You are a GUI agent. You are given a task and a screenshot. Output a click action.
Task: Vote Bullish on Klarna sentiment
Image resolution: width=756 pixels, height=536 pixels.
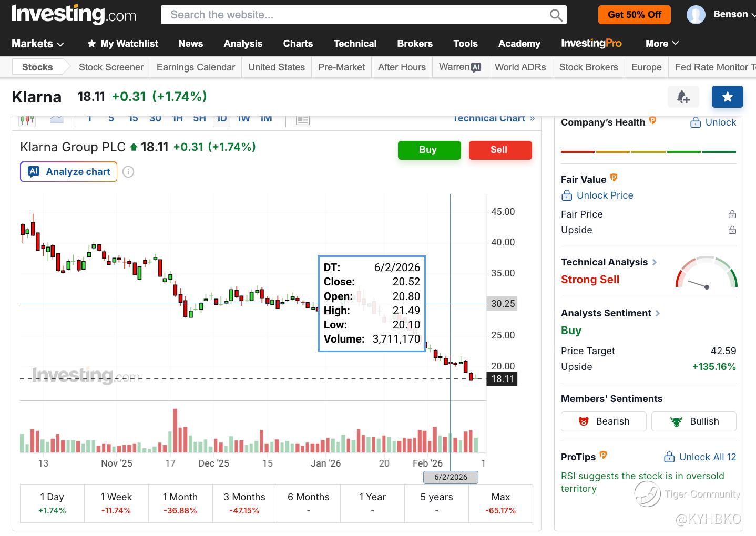click(x=694, y=421)
